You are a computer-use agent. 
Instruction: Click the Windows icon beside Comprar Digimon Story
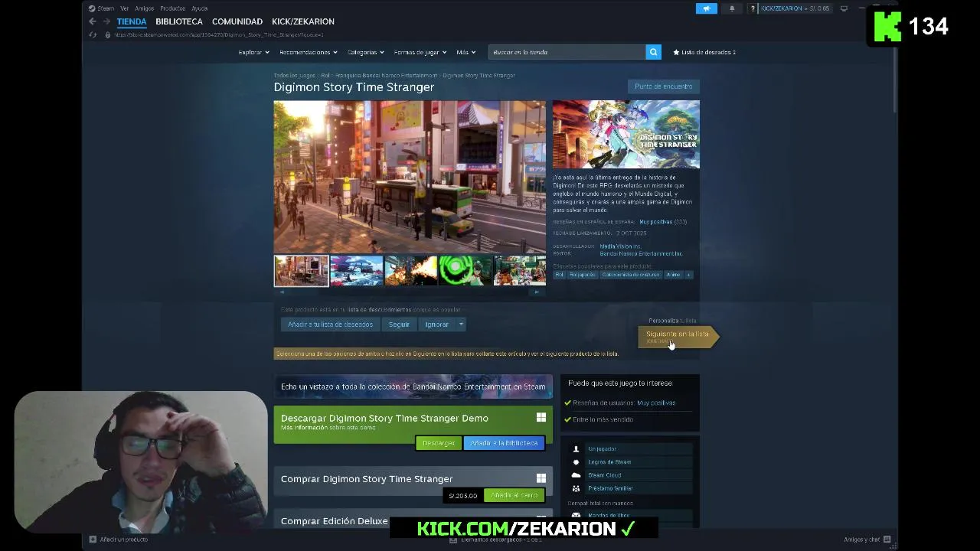pyautogui.click(x=541, y=478)
